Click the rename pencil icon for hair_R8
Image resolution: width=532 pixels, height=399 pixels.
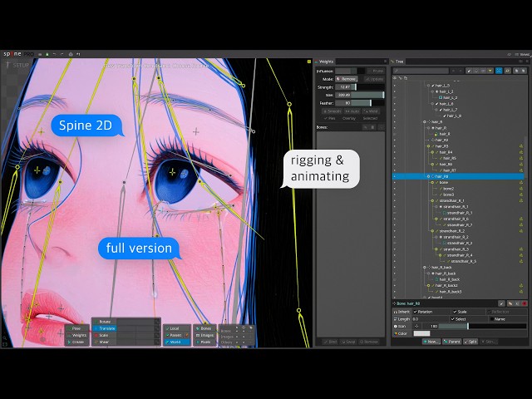[x=501, y=303]
